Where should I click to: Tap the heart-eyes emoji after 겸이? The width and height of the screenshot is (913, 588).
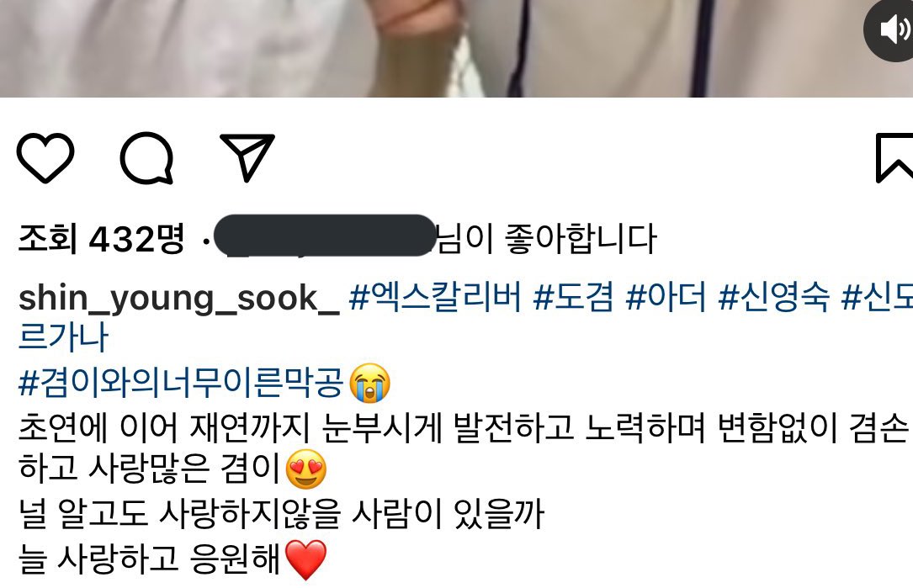305,469
